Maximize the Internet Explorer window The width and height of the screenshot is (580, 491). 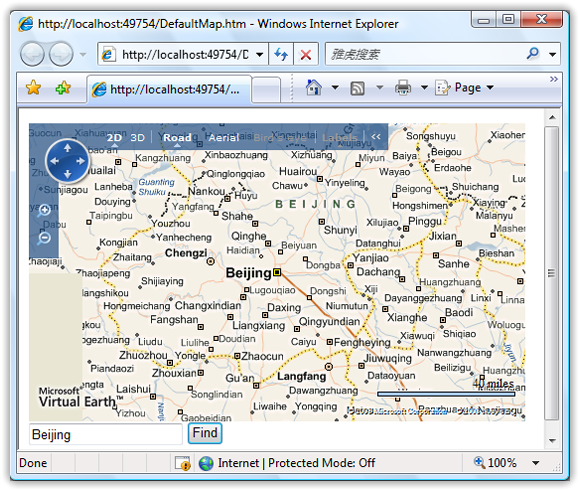pyautogui.click(x=508, y=19)
